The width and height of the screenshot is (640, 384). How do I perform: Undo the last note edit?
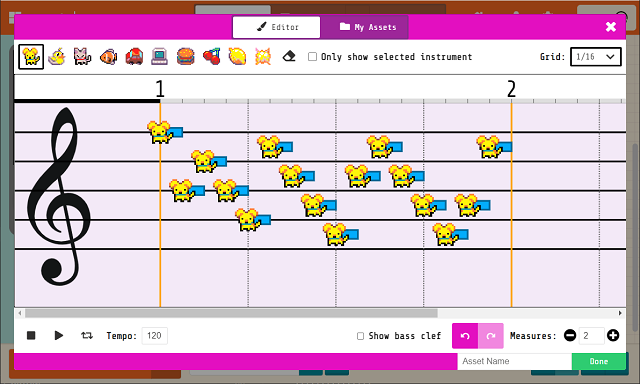(465, 336)
